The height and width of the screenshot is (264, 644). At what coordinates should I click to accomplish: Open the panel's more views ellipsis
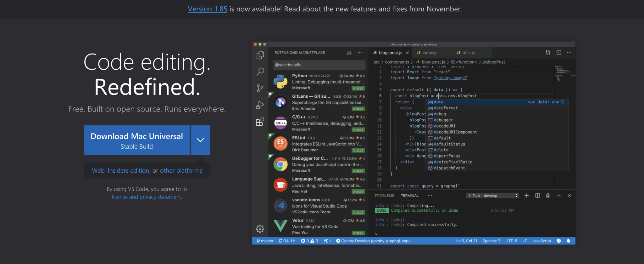[x=430, y=196]
